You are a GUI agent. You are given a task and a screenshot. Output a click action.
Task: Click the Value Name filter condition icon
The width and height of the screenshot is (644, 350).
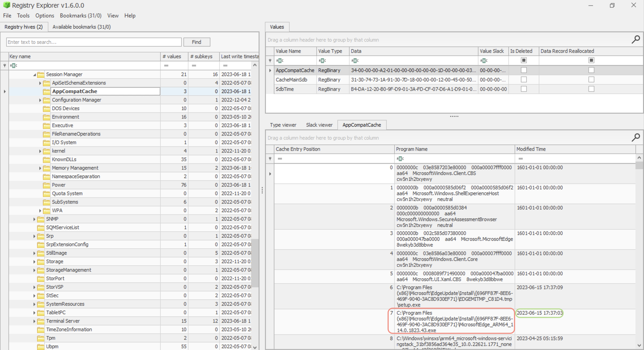(280, 60)
